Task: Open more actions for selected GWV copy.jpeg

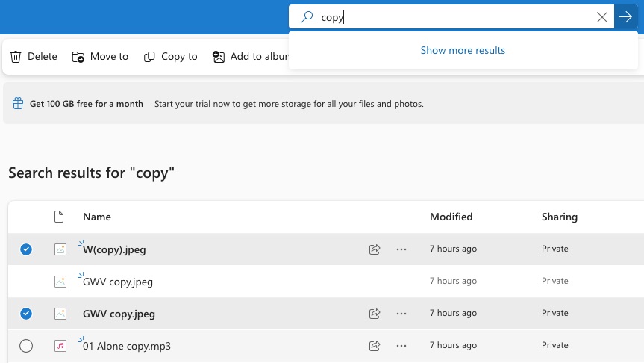Action: coord(401,314)
